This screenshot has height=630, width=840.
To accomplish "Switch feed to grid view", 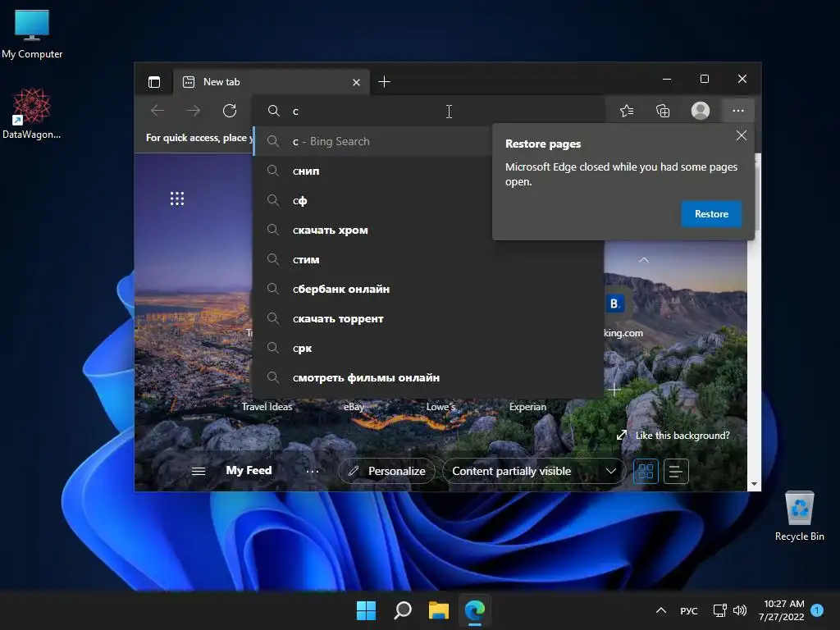I will click(x=646, y=472).
